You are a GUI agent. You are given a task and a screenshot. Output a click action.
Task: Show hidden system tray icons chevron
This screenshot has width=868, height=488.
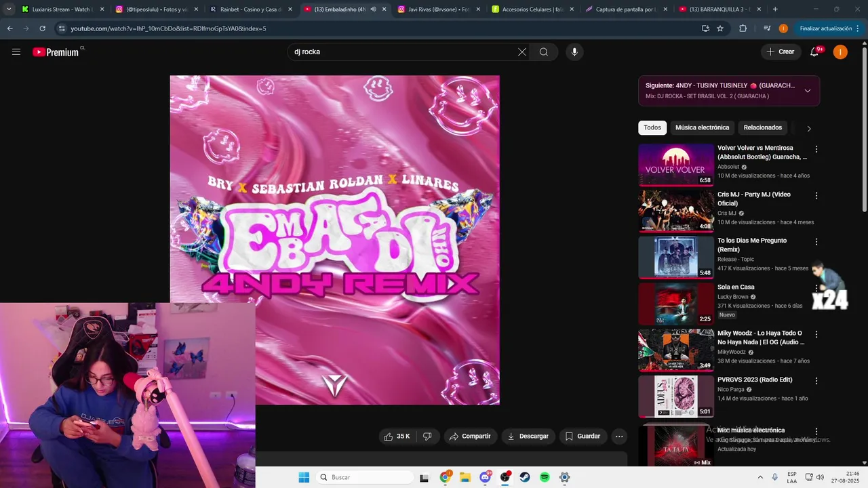click(759, 477)
